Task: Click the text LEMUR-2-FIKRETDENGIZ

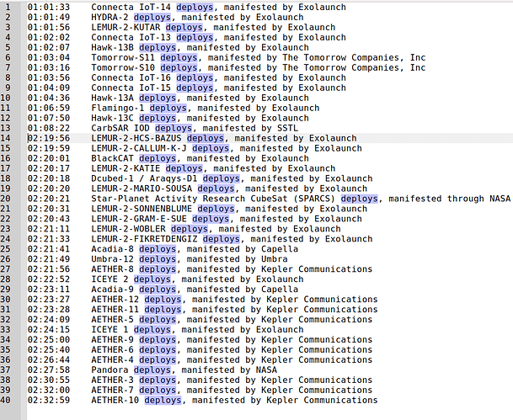Action: point(144,239)
